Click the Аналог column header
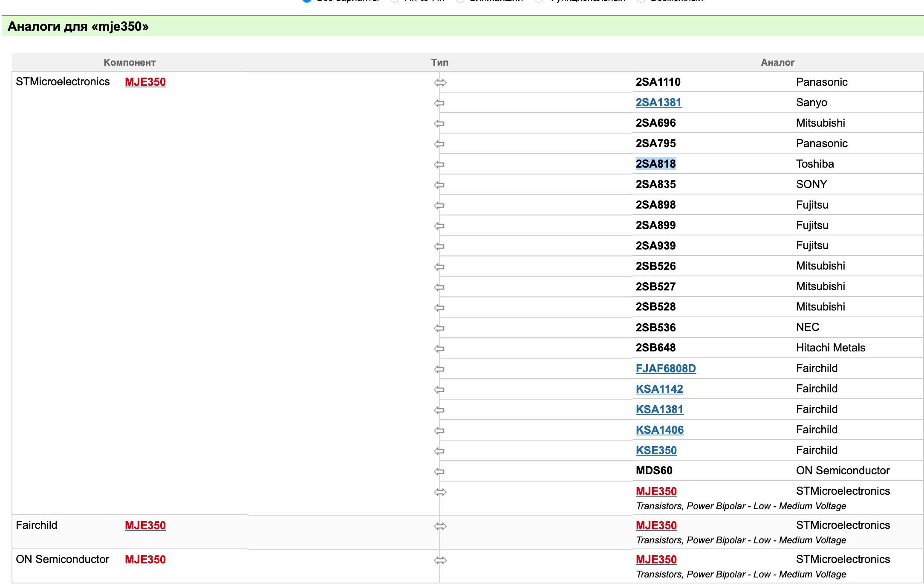 [777, 62]
